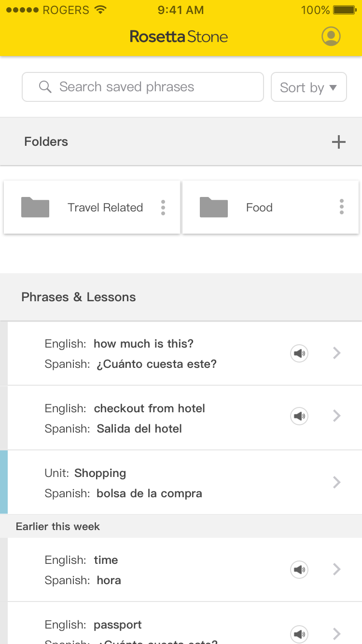Viewport: 362px width, 644px height.
Task: Click the Search saved phrases field
Action: [143, 87]
